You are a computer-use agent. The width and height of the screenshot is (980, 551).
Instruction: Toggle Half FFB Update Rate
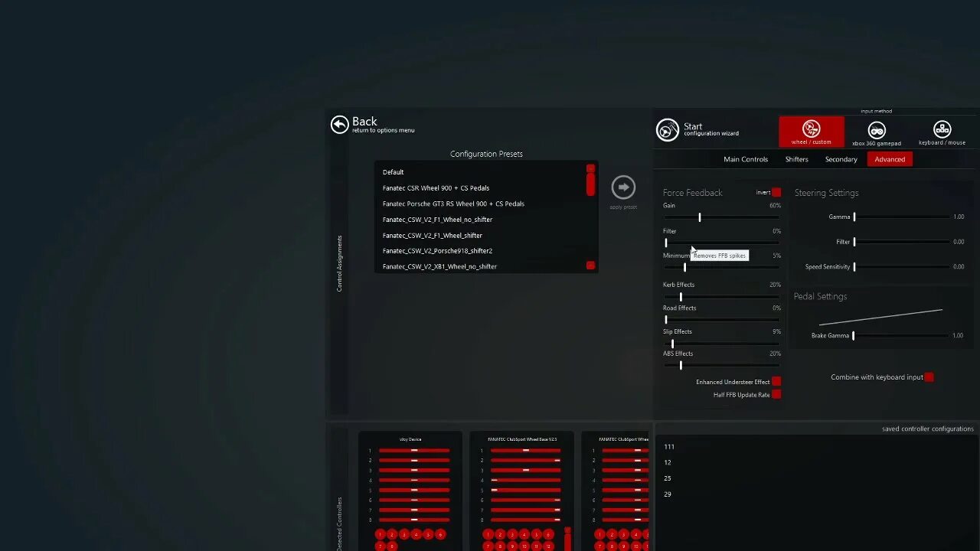pyautogui.click(x=776, y=393)
